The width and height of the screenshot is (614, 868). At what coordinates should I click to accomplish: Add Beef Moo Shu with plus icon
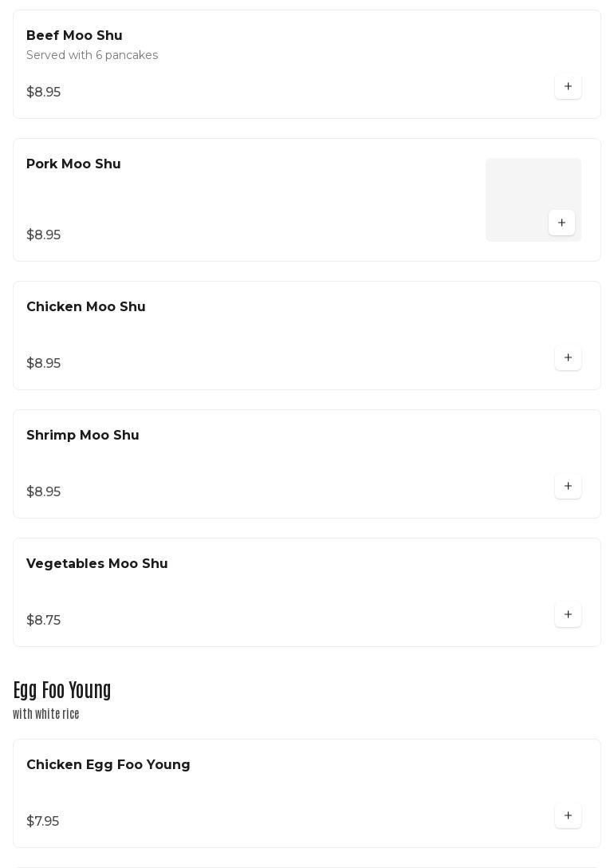coord(568,86)
